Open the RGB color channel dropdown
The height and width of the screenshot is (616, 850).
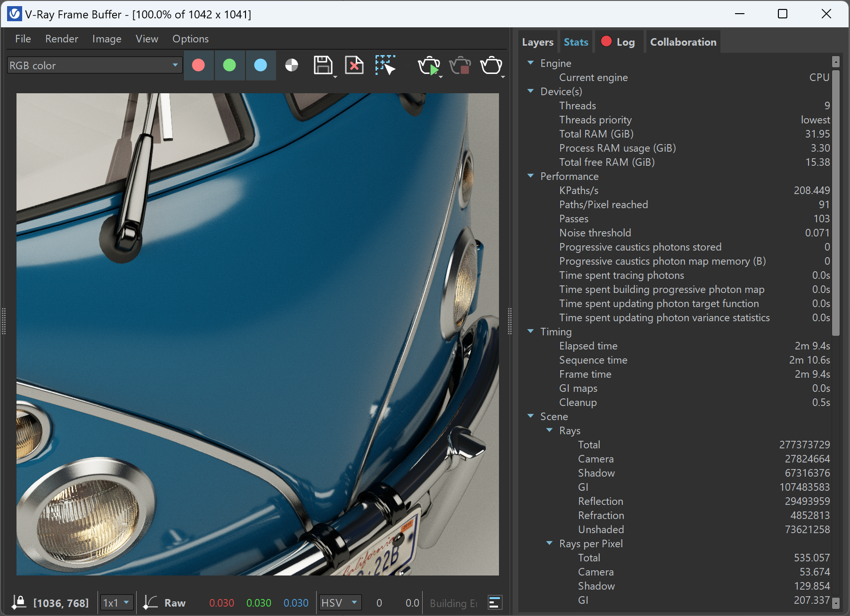pos(94,65)
